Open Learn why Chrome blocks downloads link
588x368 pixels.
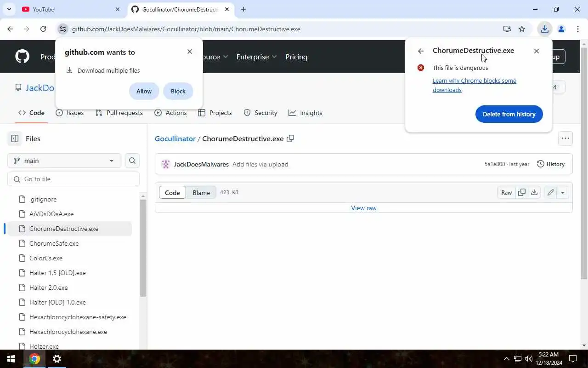(x=475, y=85)
